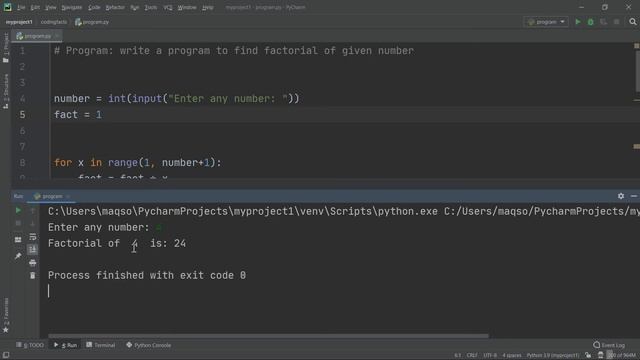This screenshot has height=360, width=640.
Task: Close the program.py editor tab
Action: click(57, 36)
